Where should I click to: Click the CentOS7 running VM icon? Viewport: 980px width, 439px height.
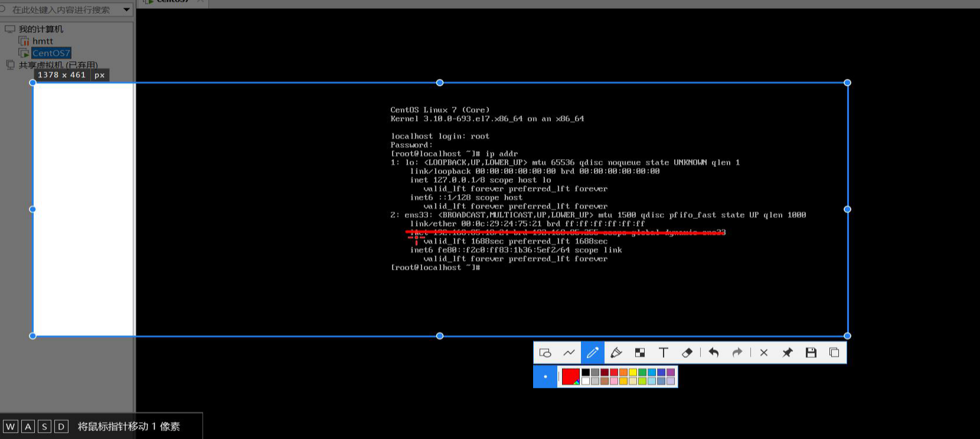(24, 53)
